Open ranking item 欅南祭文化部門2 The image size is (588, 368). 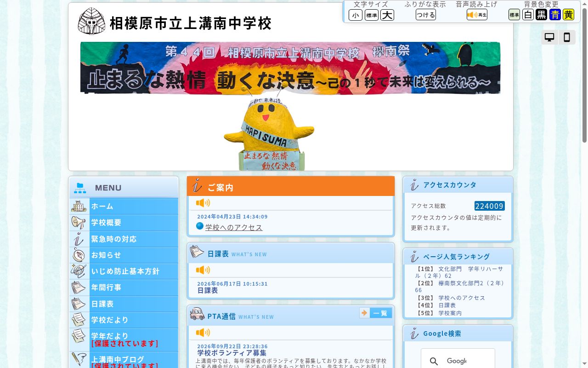point(459,287)
